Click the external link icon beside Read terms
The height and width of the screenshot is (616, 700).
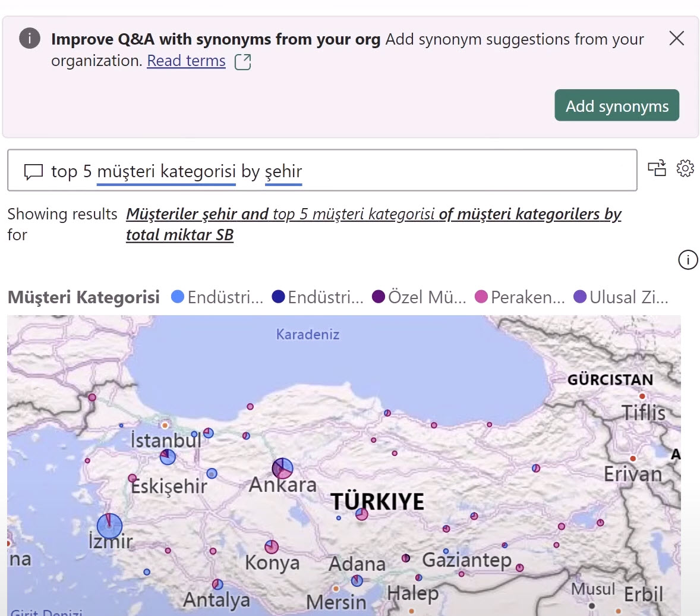(x=243, y=62)
